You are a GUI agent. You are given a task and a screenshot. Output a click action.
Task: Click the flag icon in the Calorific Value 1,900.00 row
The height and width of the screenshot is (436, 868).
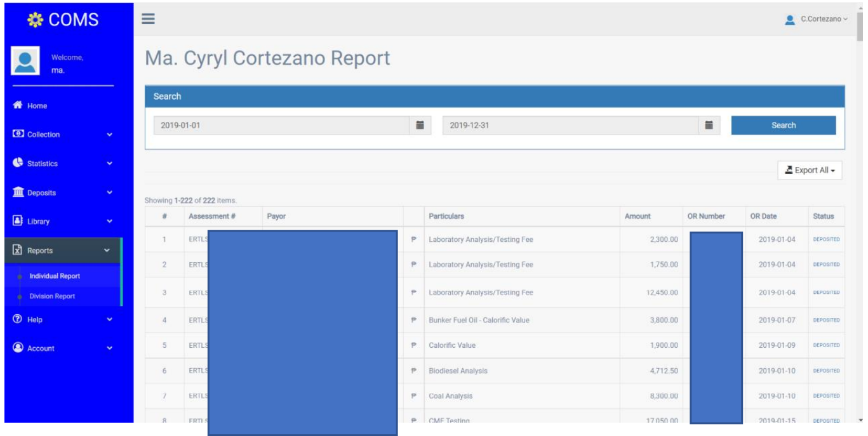(414, 345)
